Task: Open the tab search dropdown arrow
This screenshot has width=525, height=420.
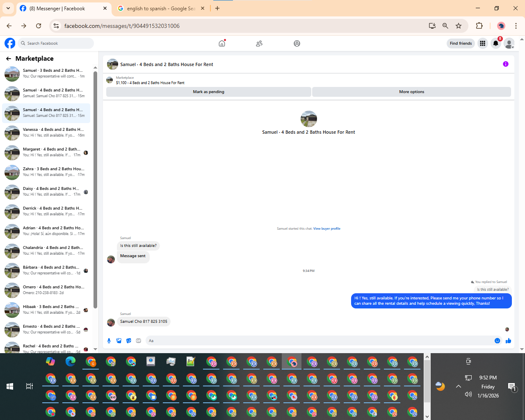Action: (x=8, y=8)
